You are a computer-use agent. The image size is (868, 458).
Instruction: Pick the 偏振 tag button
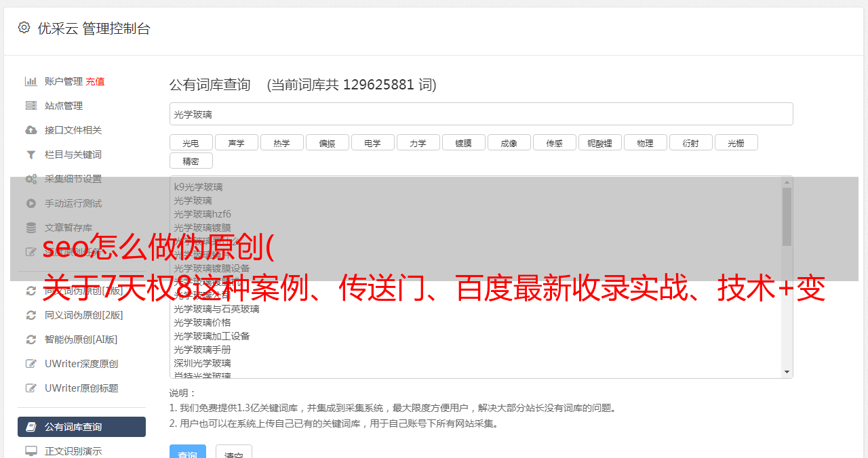(x=327, y=142)
